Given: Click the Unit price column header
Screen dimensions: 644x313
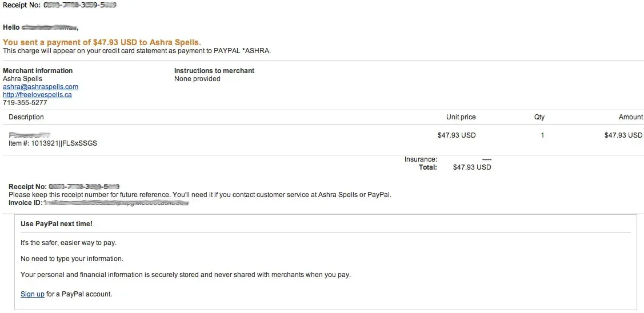Looking at the screenshot, I should point(461,117).
